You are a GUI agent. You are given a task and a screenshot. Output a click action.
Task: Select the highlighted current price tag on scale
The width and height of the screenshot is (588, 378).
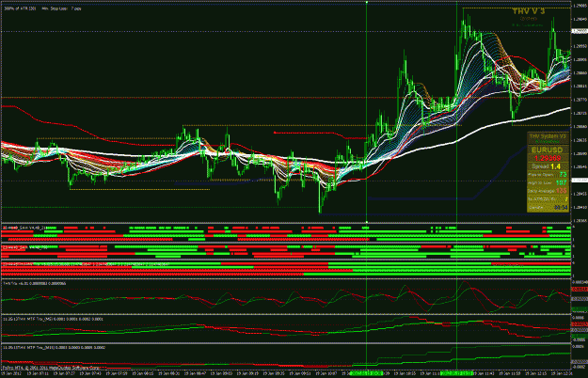[x=580, y=32]
